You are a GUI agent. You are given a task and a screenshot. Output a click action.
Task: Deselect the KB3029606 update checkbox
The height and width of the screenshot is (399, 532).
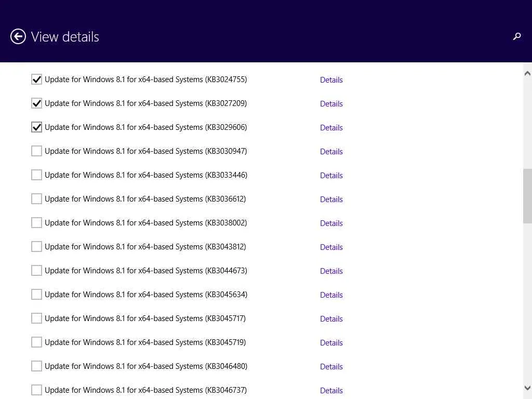click(36, 127)
